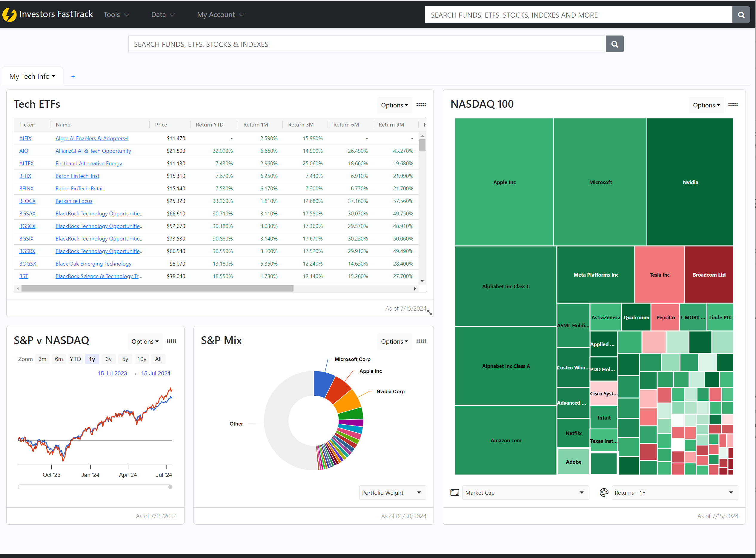
Task: Click the S&P Mix drag handle dots
Action: (421, 341)
